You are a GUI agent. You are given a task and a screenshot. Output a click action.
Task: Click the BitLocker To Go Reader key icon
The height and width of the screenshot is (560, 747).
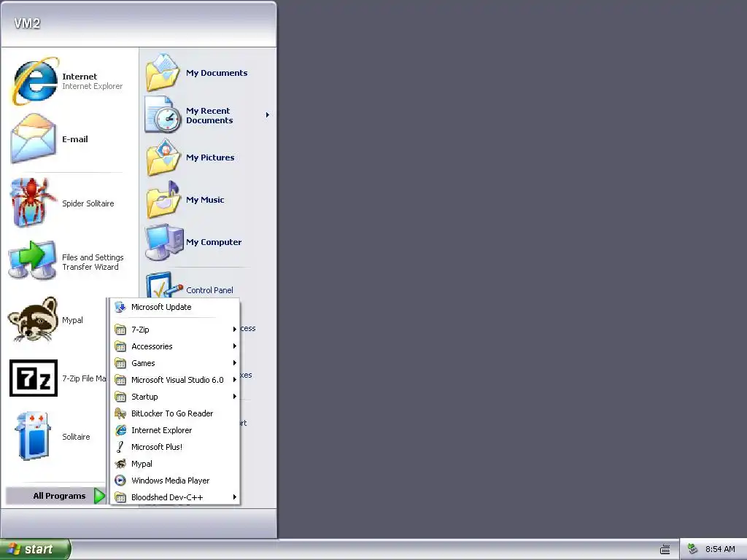coord(120,413)
